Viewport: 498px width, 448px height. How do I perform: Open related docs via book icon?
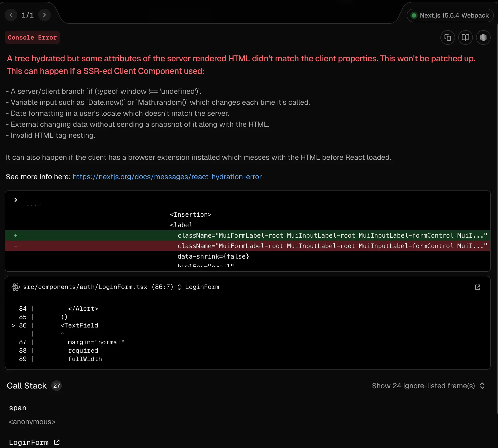465,38
